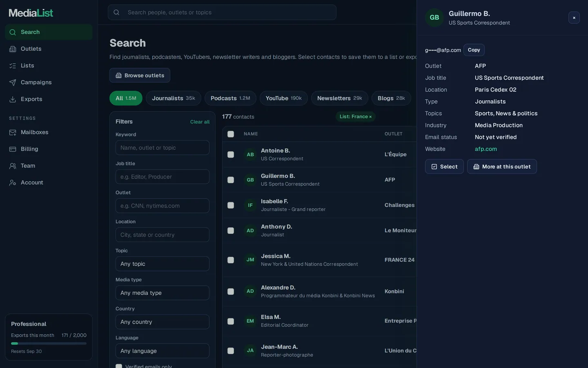Viewport: 588px width, 368px height.
Task: Click the MediaList logo
Action: tap(31, 13)
